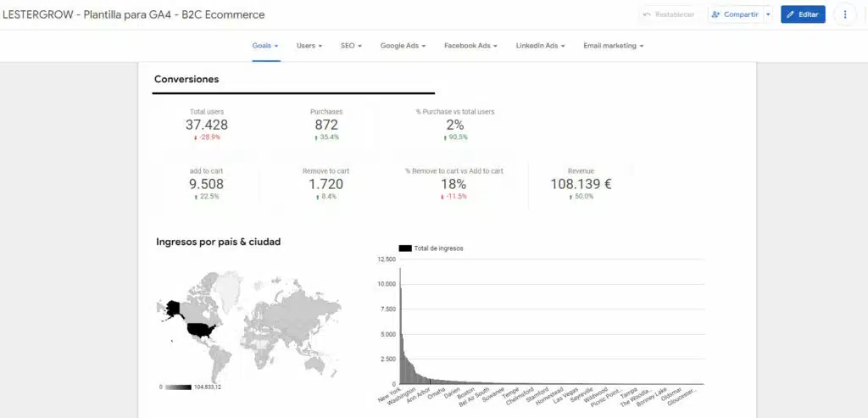Click the Homestead axis label

[551, 397]
